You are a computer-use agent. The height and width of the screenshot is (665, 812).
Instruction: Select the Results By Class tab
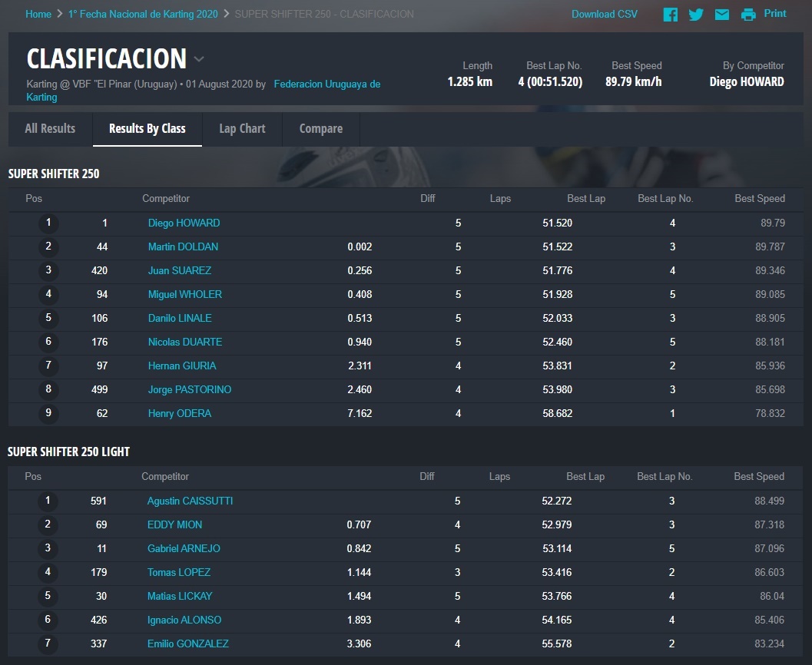[147, 128]
